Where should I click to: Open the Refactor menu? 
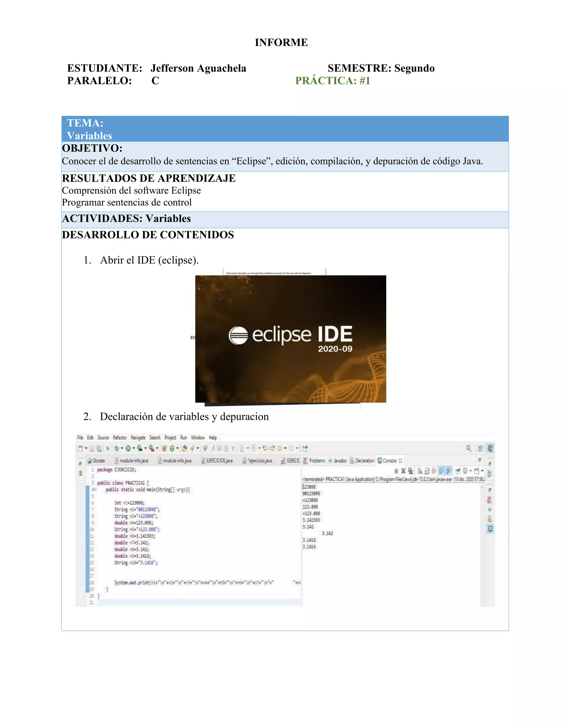[119, 438]
